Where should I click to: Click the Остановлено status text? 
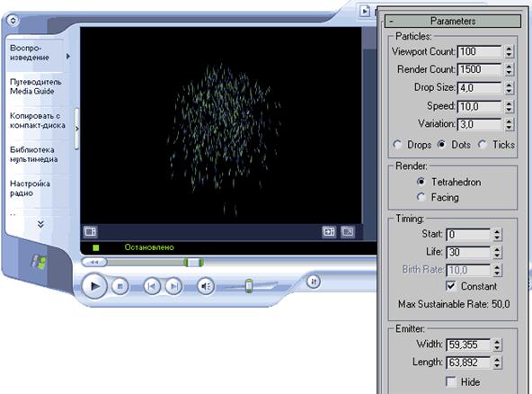click(149, 247)
